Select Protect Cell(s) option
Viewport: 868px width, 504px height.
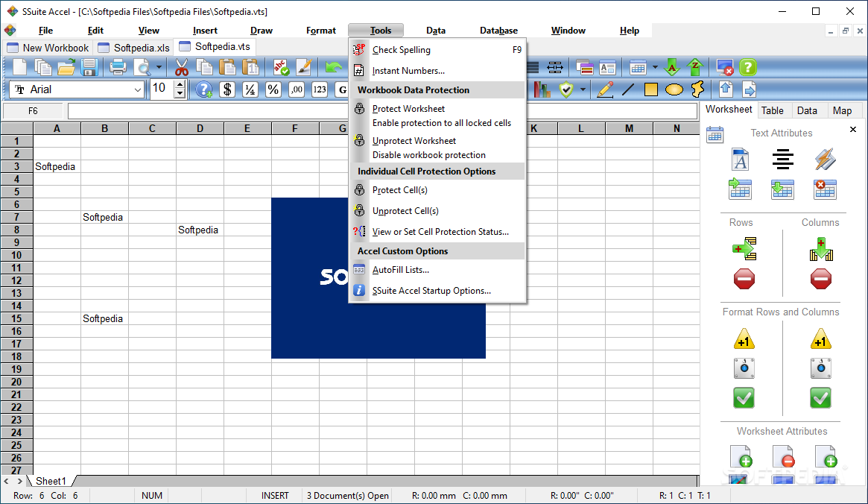pyautogui.click(x=437, y=190)
